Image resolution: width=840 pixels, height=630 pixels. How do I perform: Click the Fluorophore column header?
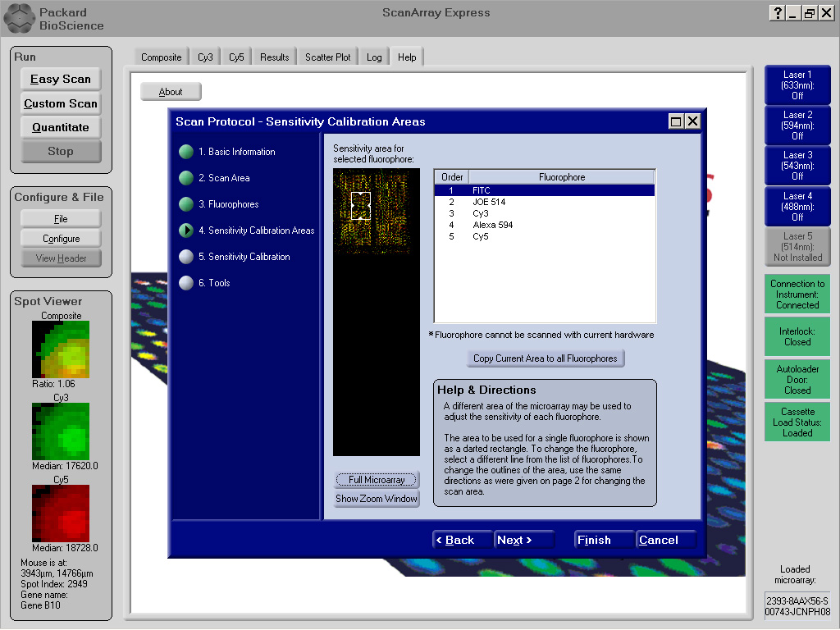coord(561,177)
